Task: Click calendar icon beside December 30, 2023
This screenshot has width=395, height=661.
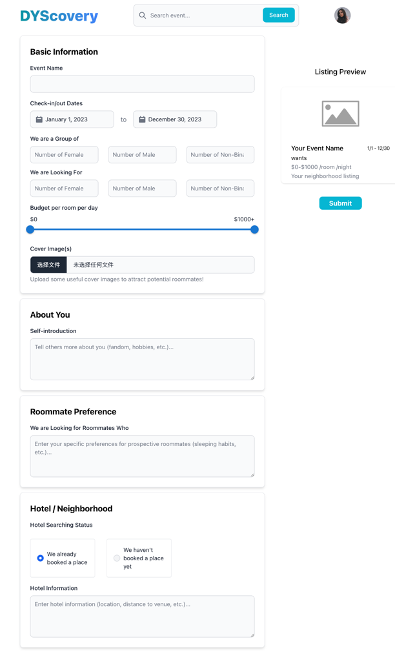Action: point(142,120)
